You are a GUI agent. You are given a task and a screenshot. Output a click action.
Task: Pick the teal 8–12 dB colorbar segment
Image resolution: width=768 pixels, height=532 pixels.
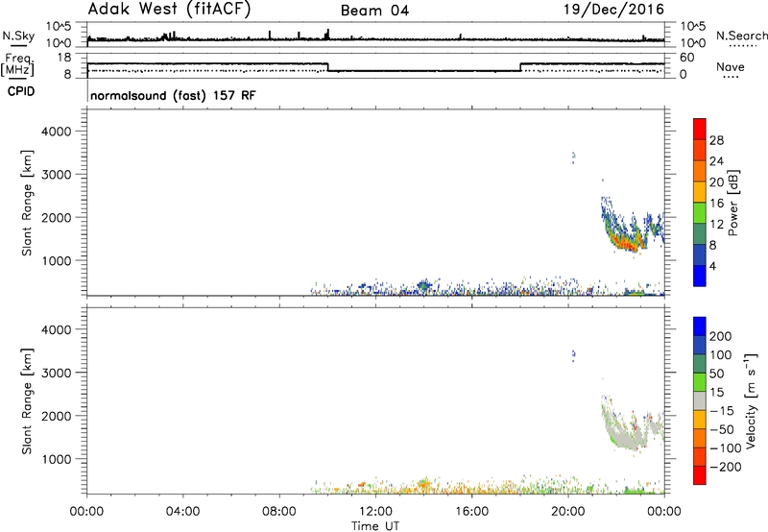(700, 233)
